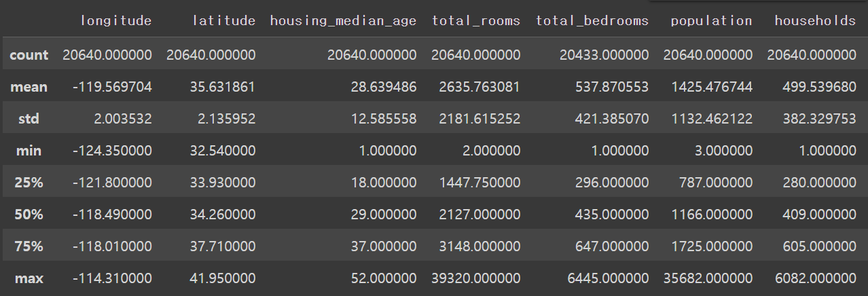Click the std row label
Screen dimensions: 868x296
[29, 119]
